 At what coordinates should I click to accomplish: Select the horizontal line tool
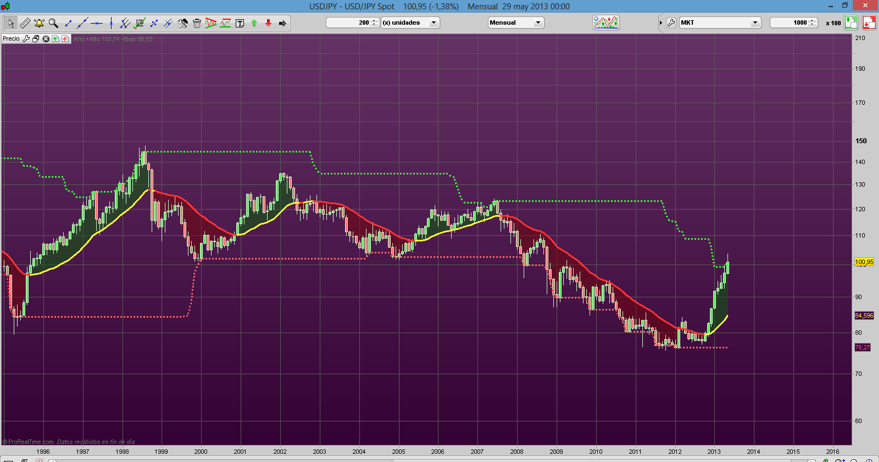pos(96,23)
